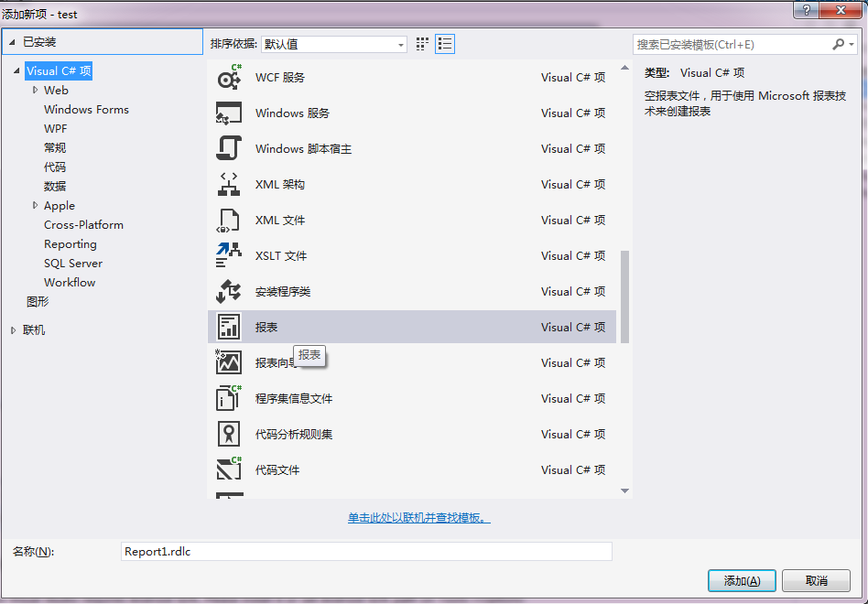The height and width of the screenshot is (604, 868).
Task: Select the XML 文件 template icon
Action: [x=229, y=221]
